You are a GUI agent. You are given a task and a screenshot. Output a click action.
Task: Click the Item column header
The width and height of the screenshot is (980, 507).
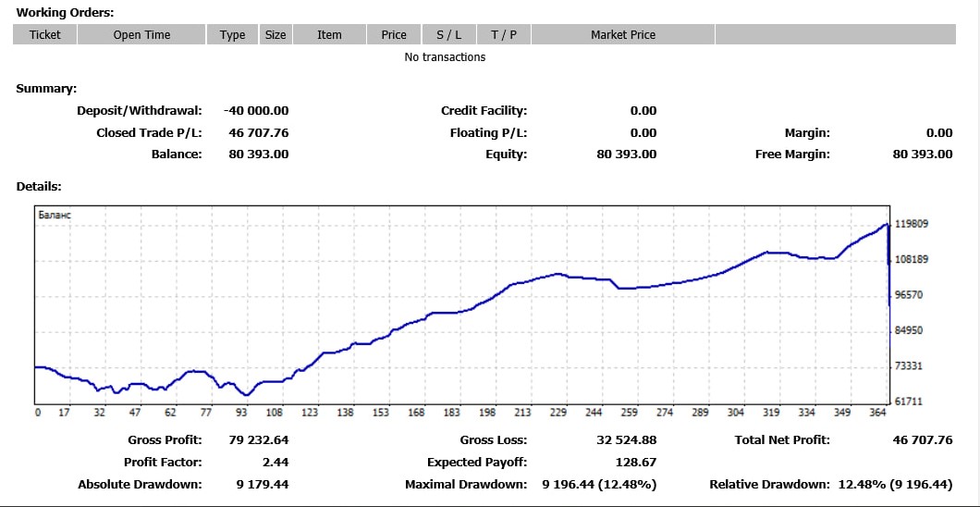(x=329, y=34)
